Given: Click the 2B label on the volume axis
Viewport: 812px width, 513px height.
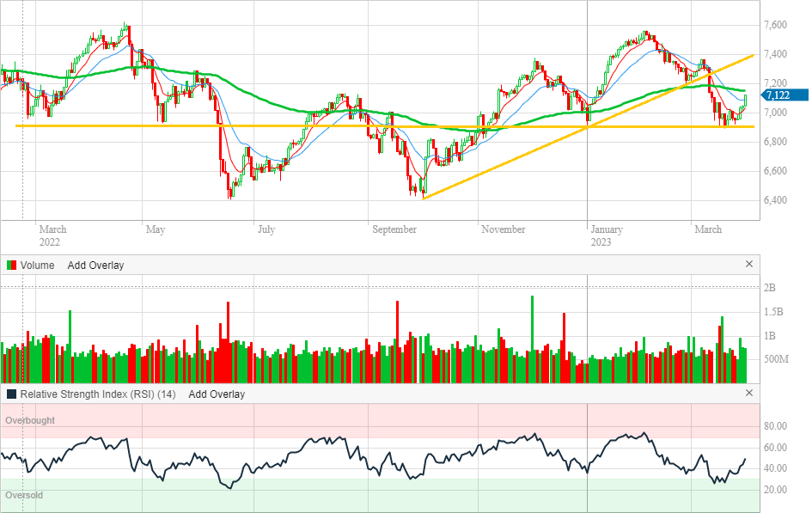Looking at the screenshot, I should pyautogui.click(x=771, y=287).
